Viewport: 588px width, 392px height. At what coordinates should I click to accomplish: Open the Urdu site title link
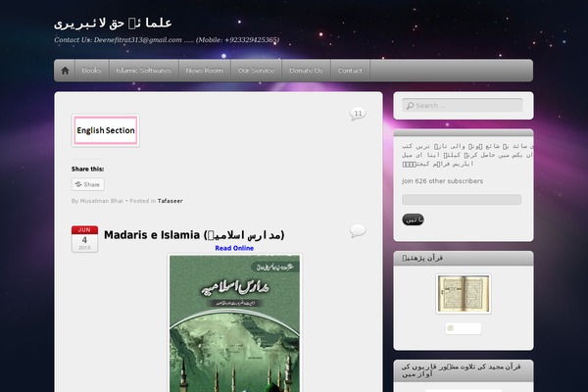point(113,24)
